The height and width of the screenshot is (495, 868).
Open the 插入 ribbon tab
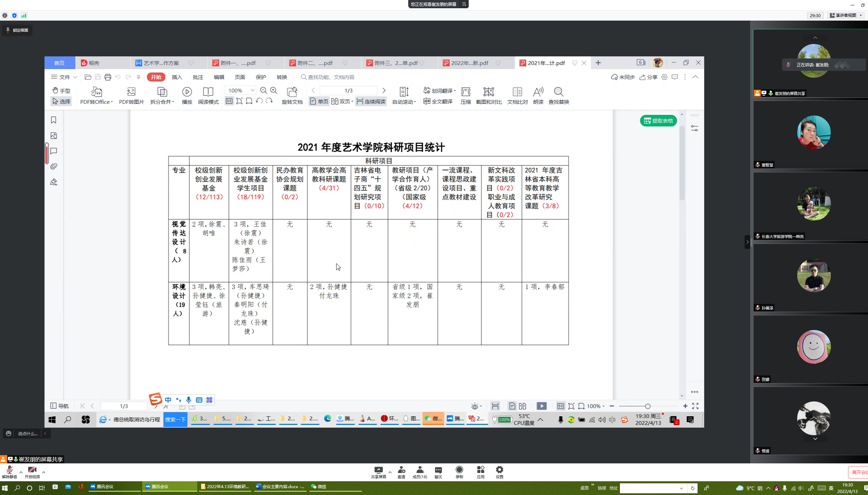[177, 77]
